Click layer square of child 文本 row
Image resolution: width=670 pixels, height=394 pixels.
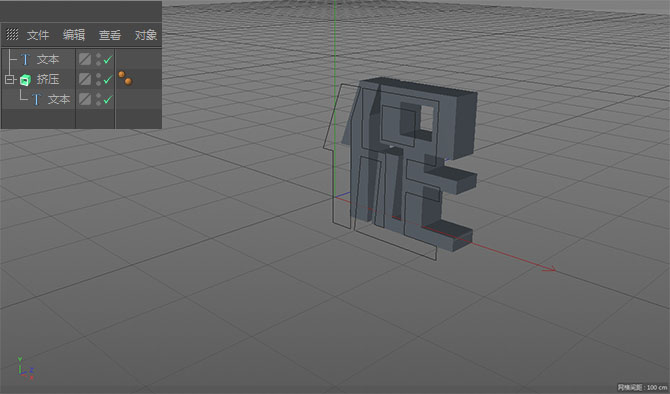[x=85, y=99]
